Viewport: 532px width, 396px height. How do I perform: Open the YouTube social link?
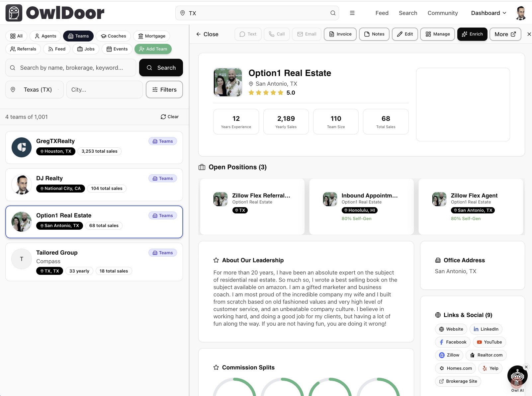click(489, 342)
